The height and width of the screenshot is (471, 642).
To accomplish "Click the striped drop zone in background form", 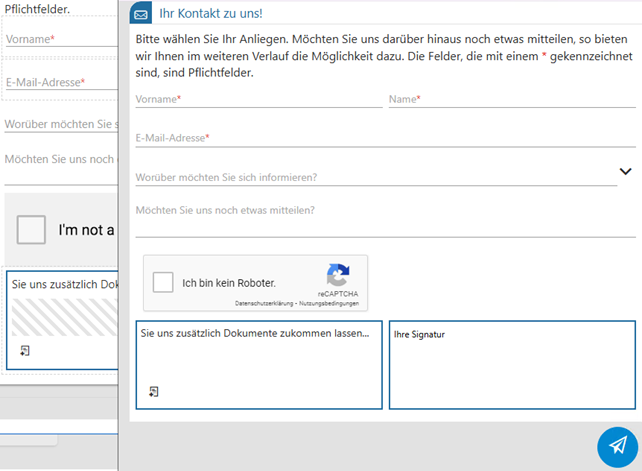I will (x=65, y=317).
